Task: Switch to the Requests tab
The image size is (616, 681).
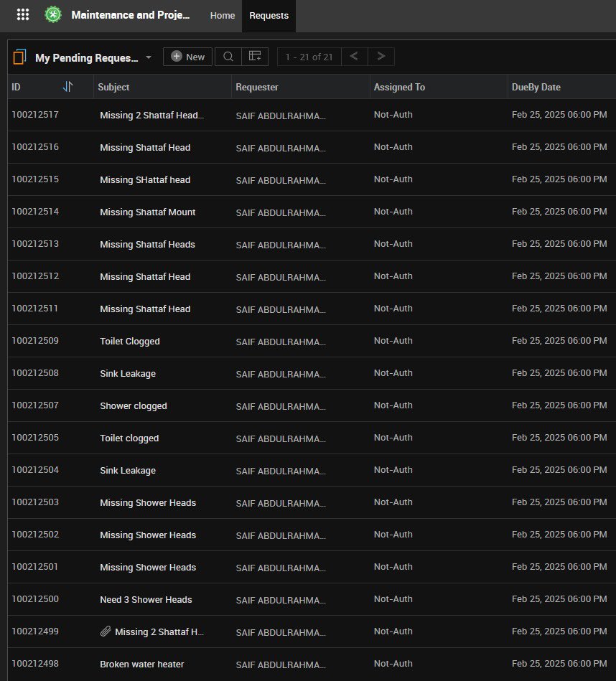Action: (269, 16)
